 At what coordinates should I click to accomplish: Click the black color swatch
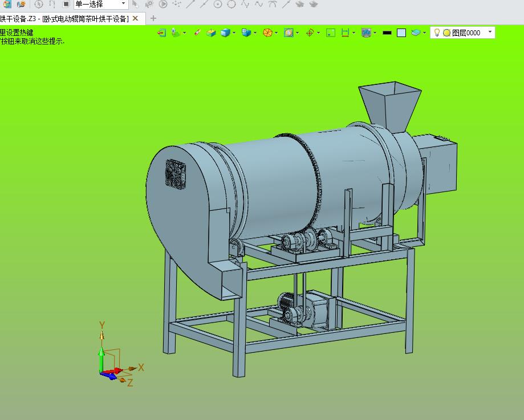pyautogui.click(x=387, y=32)
